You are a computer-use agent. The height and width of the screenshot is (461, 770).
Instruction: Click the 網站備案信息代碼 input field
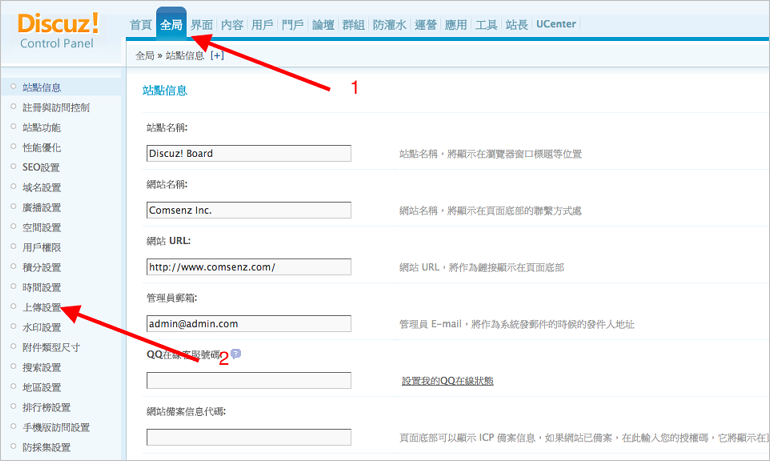coord(249,437)
